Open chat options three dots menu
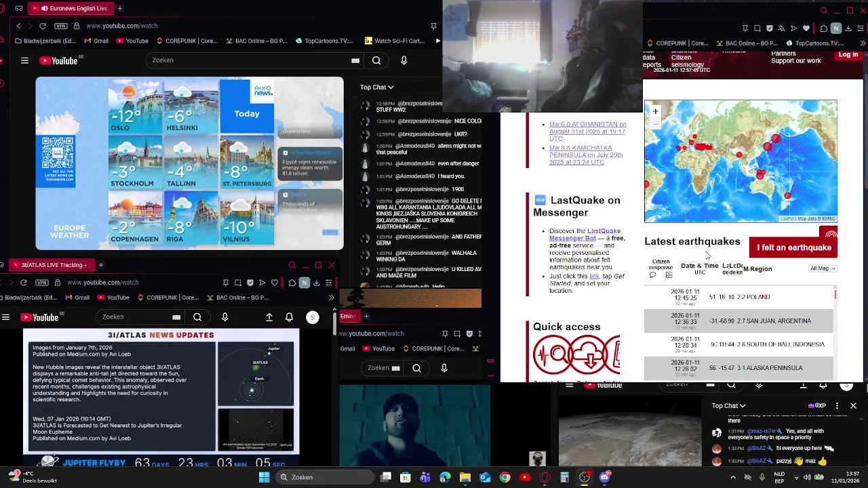Viewport: 868px width, 488px height. (x=837, y=405)
